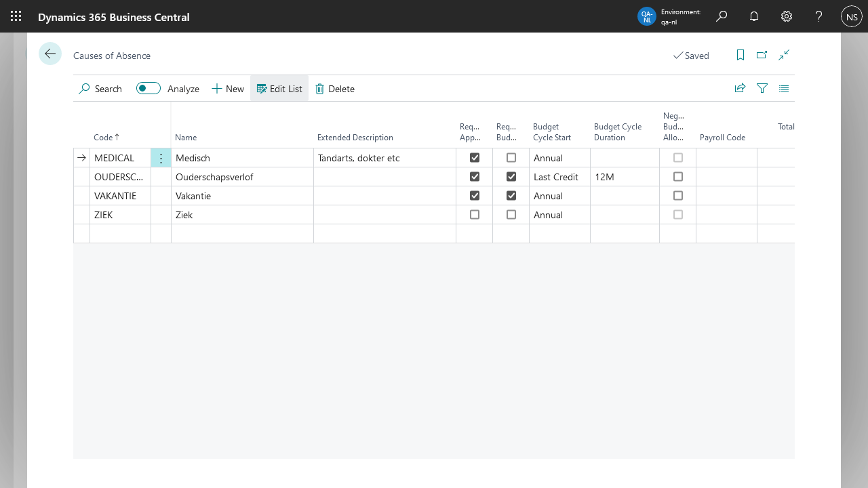The width and height of the screenshot is (868, 488).
Task: Click the help question mark icon
Action: point(819,16)
